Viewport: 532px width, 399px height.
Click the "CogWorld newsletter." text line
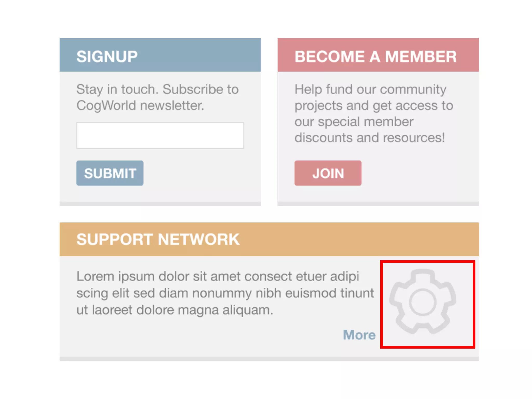pyautogui.click(x=140, y=106)
